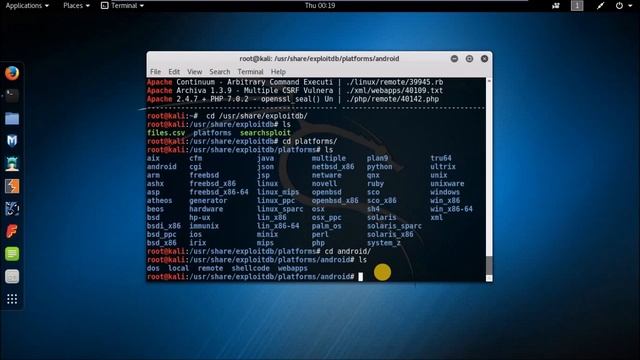Click the './linux/remote/39945.rb' path
Viewport: 640px width, 360px height.
(394, 82)
